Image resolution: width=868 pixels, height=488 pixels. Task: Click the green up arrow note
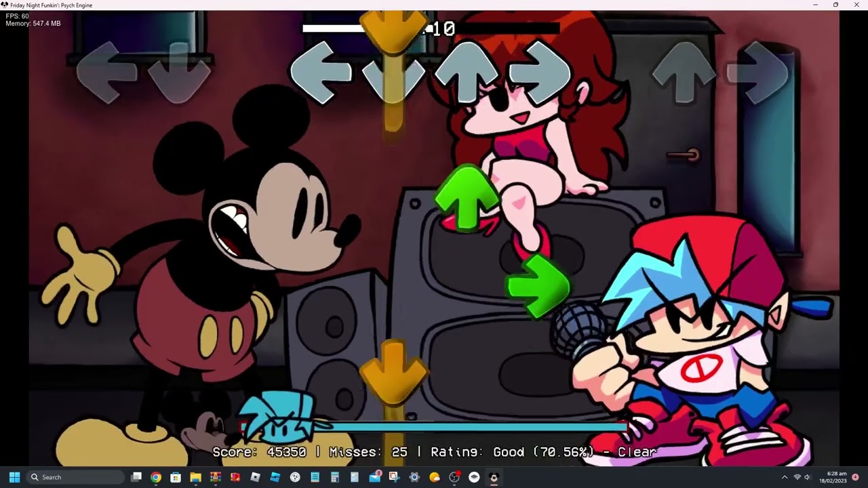point(467,198)
